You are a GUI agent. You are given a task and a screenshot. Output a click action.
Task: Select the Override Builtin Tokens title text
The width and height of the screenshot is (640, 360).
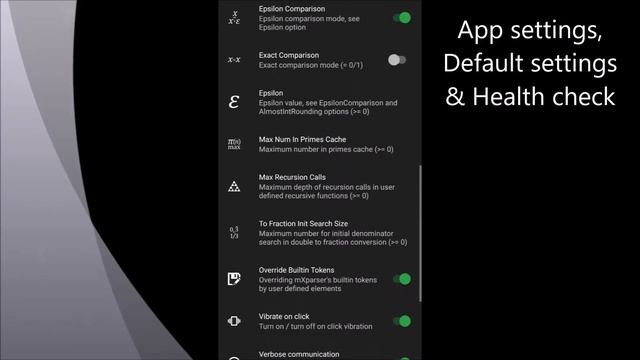pos(296,270)
